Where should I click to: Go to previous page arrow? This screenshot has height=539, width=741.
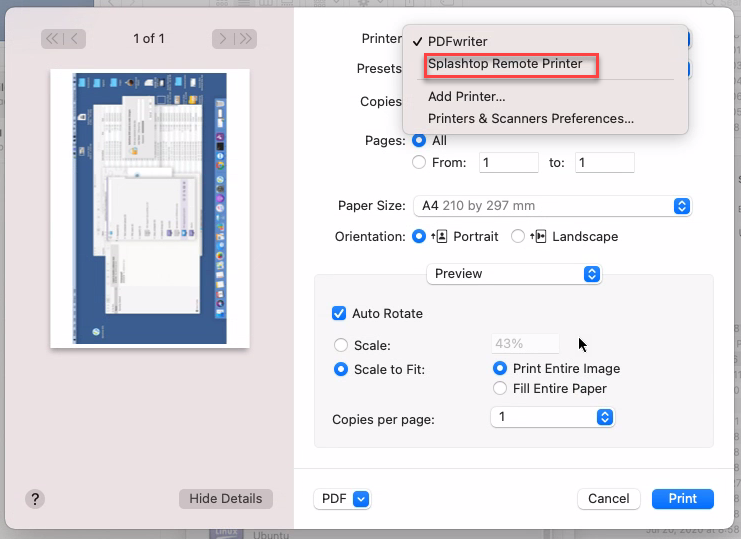pos(75,39)
